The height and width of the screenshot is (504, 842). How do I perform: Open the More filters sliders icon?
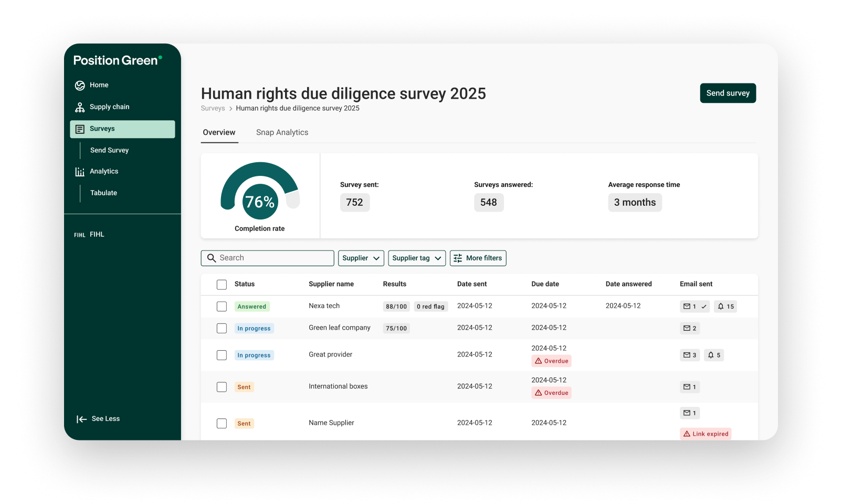pos(457,258)
